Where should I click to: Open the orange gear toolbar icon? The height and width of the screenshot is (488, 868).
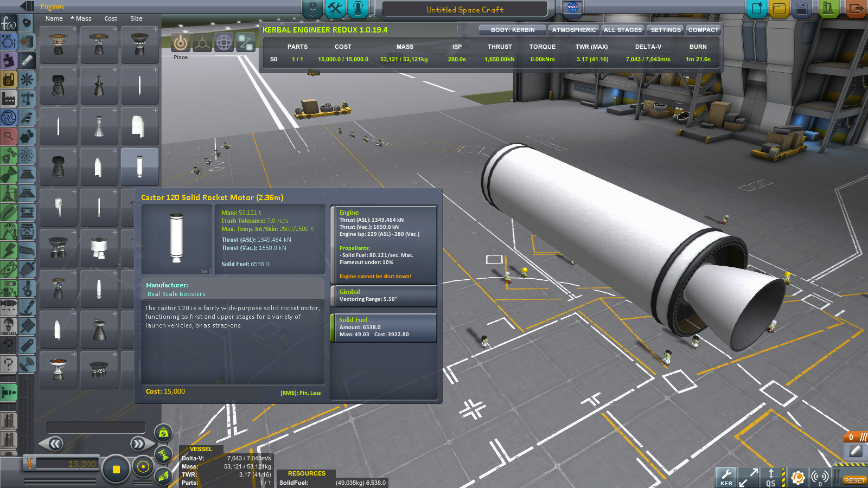[797, 477]
